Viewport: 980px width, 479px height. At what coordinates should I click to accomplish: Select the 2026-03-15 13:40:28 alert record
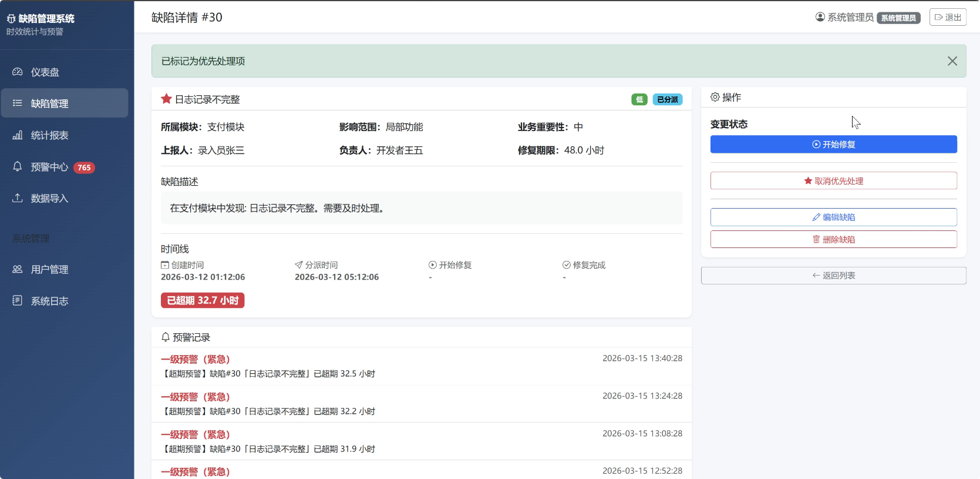(x=421, y=366)
